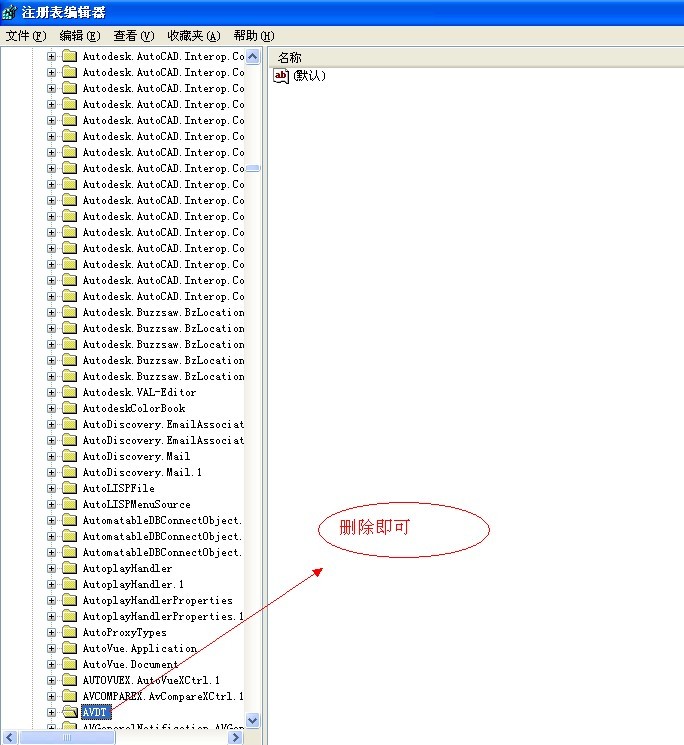Screen dimensions: 684x745
Task: Expand AutoplayHandler key
Action: point(51,568)
